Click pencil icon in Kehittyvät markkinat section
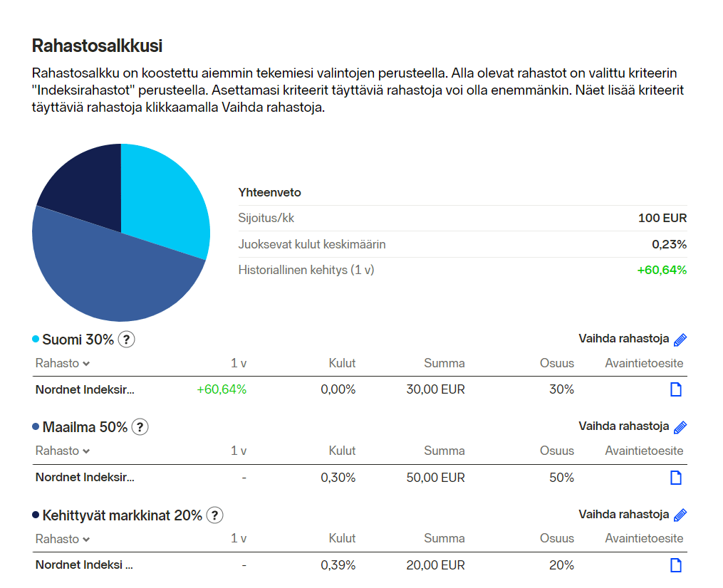 680,515
